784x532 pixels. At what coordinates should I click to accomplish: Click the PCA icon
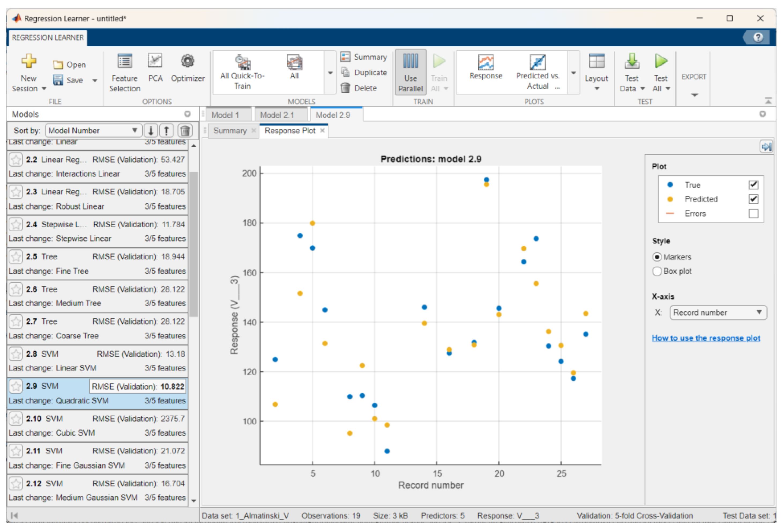[x=155, y=61]
